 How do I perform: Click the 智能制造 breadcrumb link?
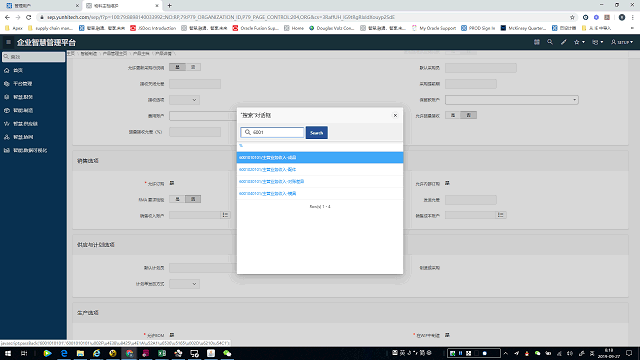pos(89,53)
